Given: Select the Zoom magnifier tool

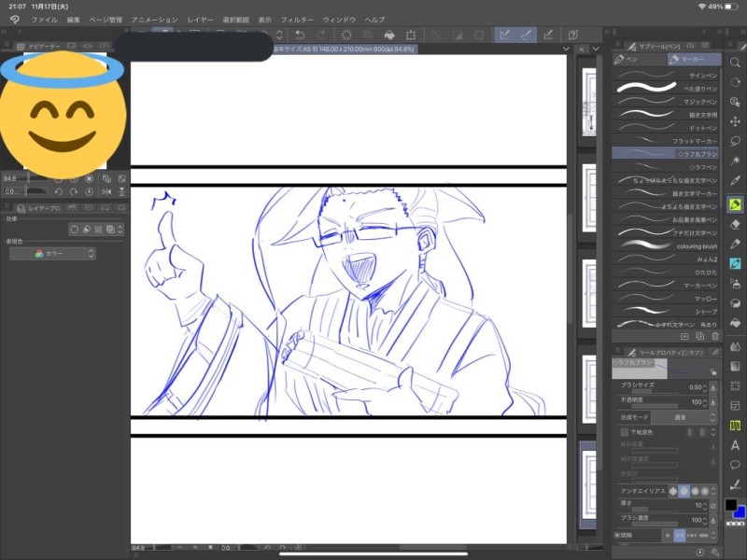Looking at the screenshot, I should [735, 63].
